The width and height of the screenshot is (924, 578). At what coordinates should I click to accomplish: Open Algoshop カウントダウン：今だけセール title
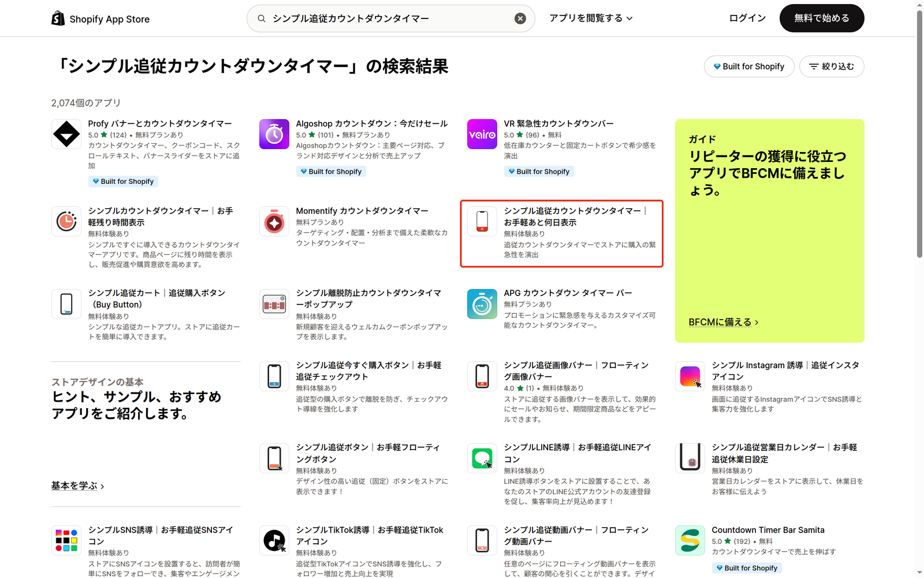[372, 124]
